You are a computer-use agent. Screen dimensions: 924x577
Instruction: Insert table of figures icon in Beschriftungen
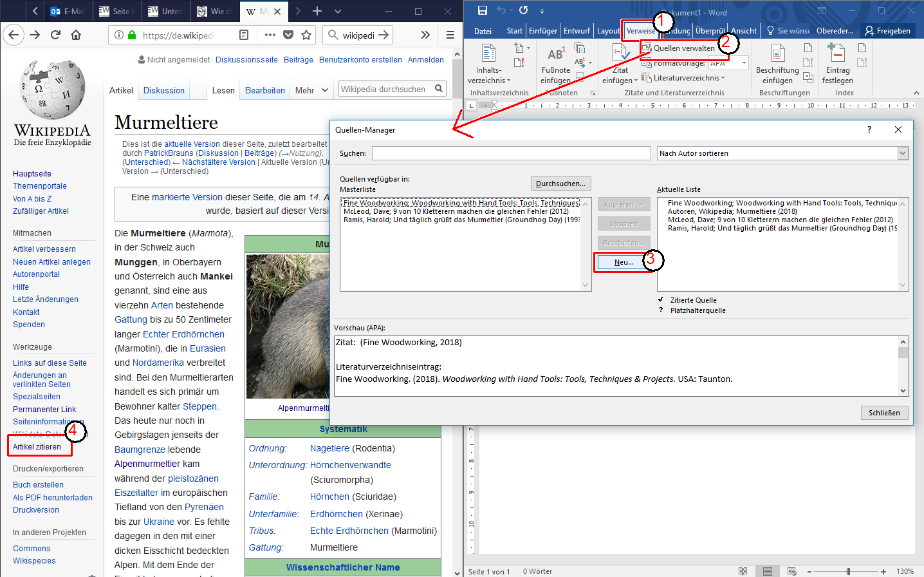tap(808, 48)
